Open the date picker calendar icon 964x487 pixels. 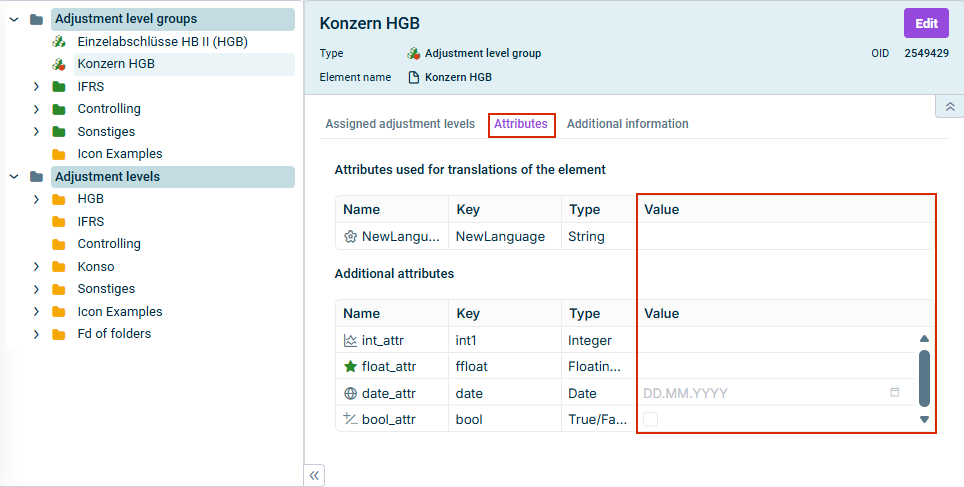pos(895,393)
